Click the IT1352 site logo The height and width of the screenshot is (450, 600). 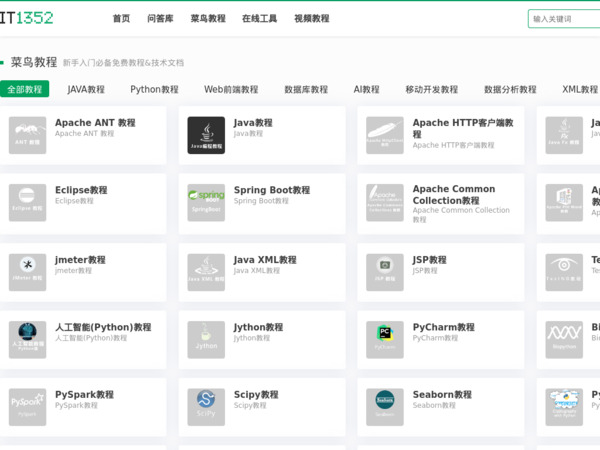click(26, 18)
